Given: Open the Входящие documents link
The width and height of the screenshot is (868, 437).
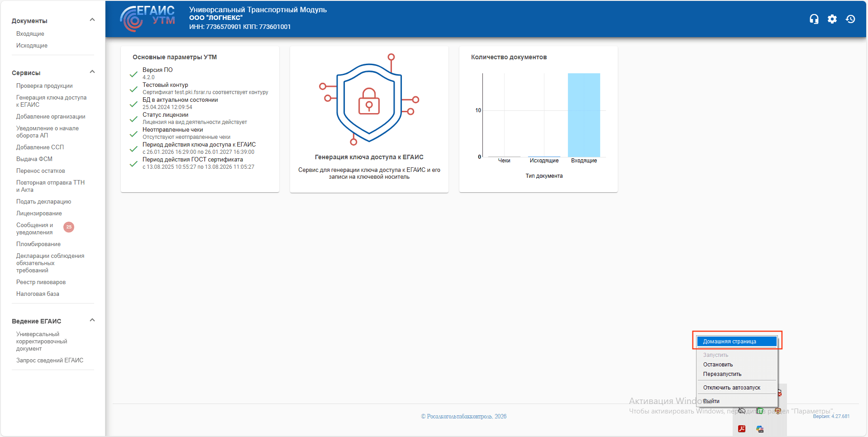Looking at the screenshot, I should click(30, 34).
